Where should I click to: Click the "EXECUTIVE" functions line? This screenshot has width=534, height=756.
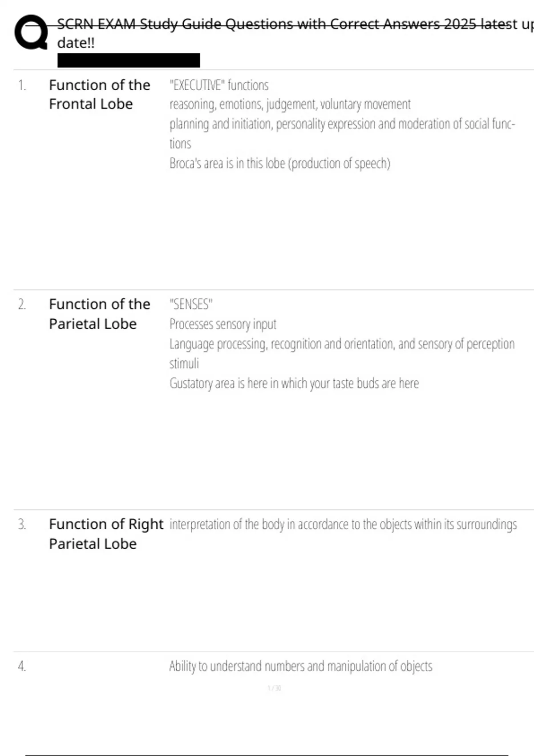(219, 85)
